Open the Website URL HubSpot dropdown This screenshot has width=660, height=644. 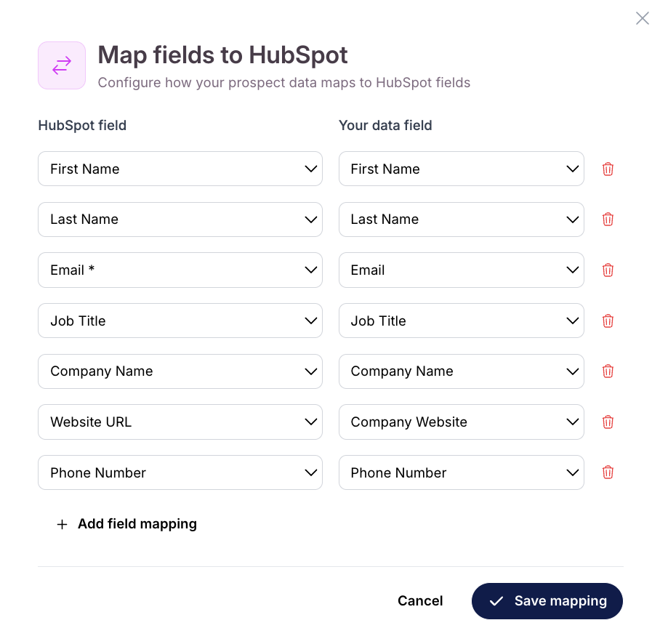point(180,422)
